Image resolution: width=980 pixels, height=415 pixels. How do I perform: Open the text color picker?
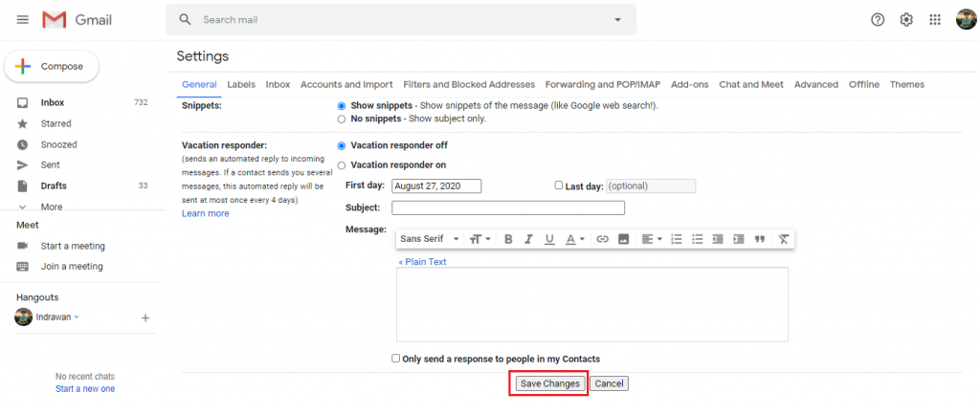coord(574,239)
